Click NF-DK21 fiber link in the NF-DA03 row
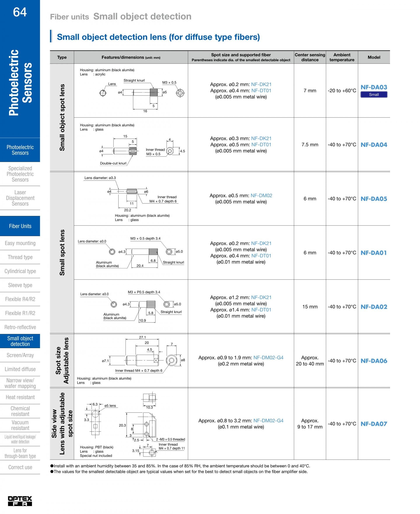 coord(261,84)
